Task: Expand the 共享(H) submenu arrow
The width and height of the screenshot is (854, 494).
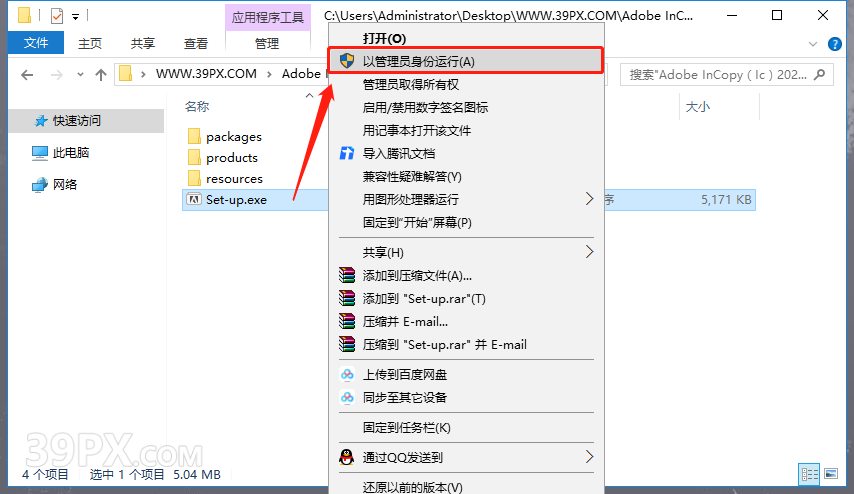Action: [x=589, y=252]
